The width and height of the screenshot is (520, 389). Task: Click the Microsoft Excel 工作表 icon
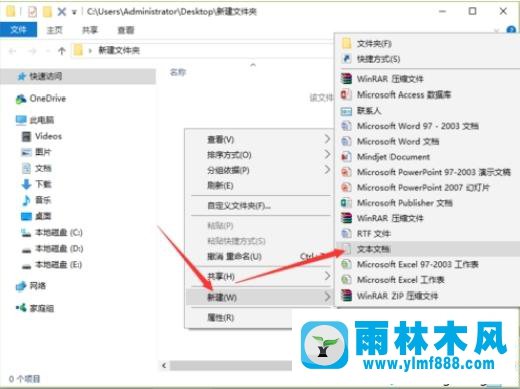[x=346, y=280]
